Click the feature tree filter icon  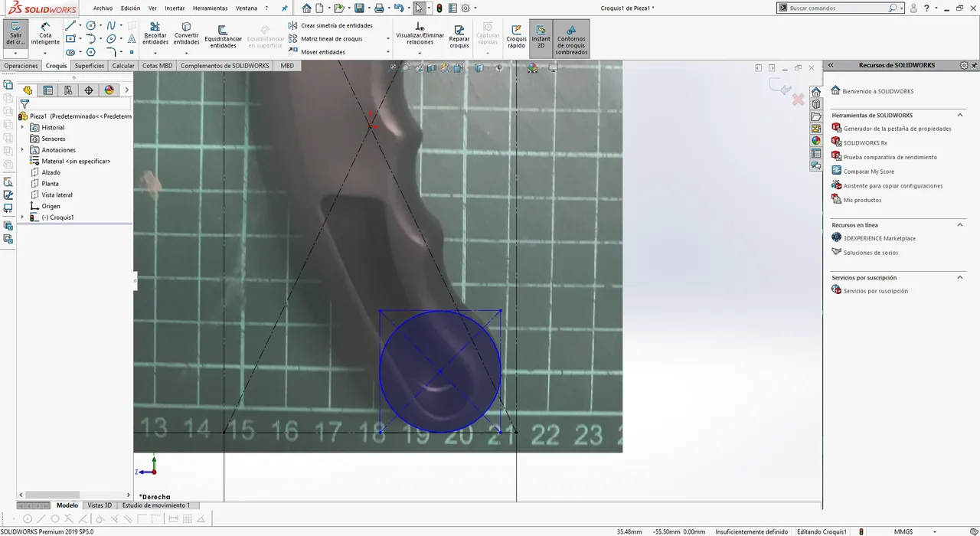coord(24,104)
